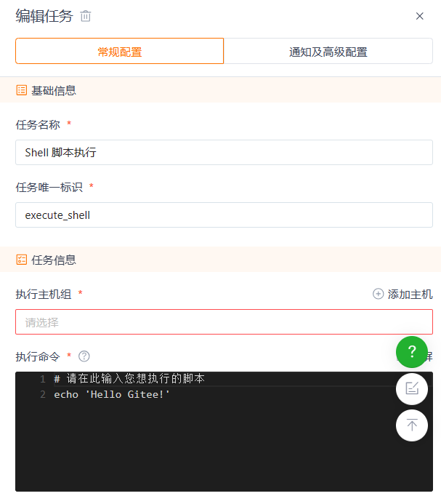
Task: Open the green help floating button
Action: pyautogui.click(x=411, y=352)
